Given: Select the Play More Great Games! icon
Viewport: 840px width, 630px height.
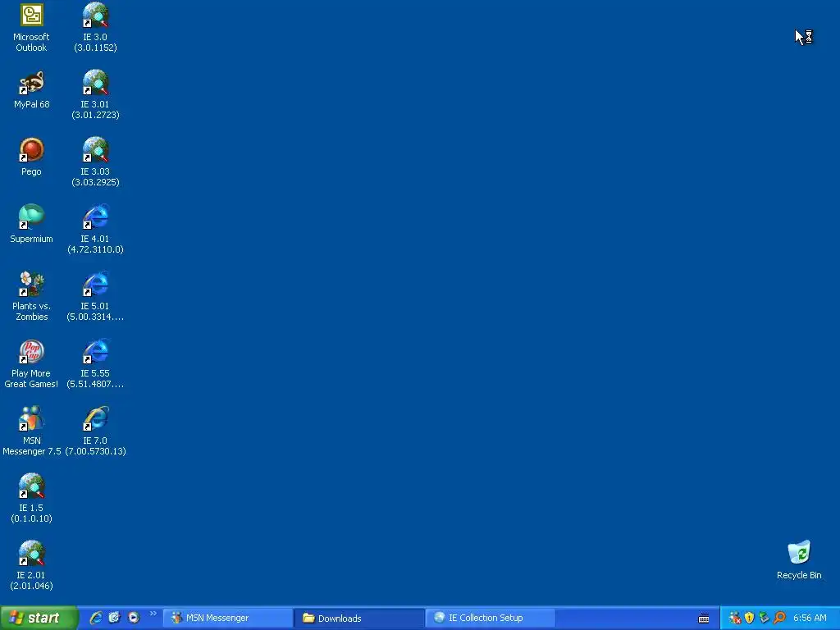Looking at the screenshot, I should pyautogui.click(x=32, y=363).
